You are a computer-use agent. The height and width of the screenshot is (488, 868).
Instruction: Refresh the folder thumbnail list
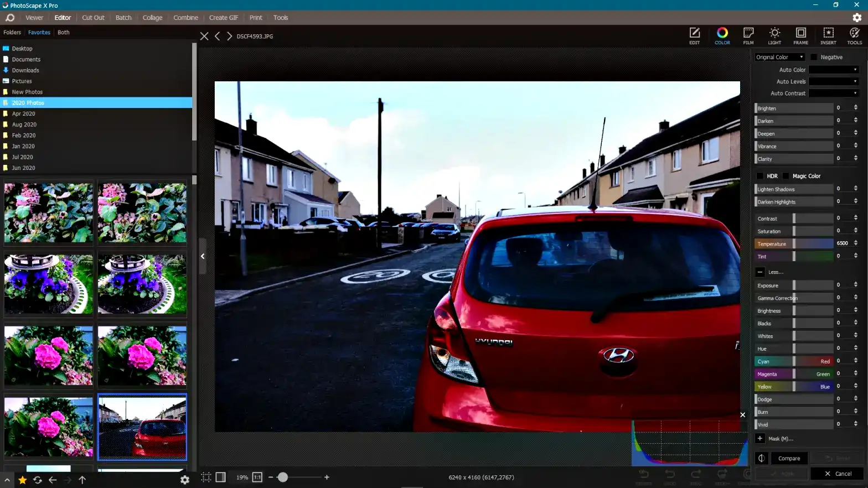(x=38, y=480)
